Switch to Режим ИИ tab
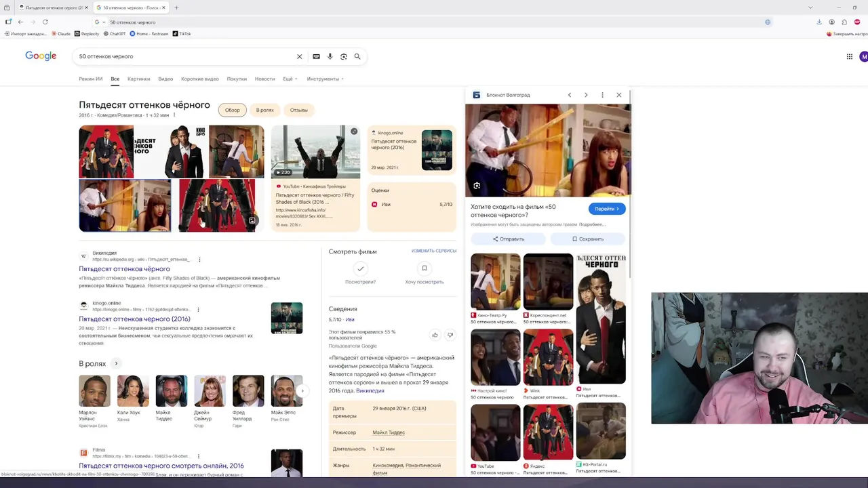The height and width of the screenshot is (488, 868). pyautogui.click(x=90, y=79)
